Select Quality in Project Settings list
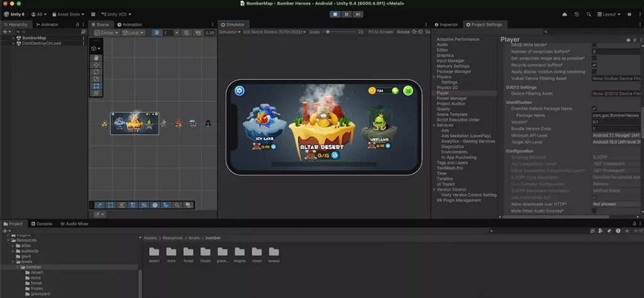Viewport: 644px width, 298px height. (x=443, y=109)
